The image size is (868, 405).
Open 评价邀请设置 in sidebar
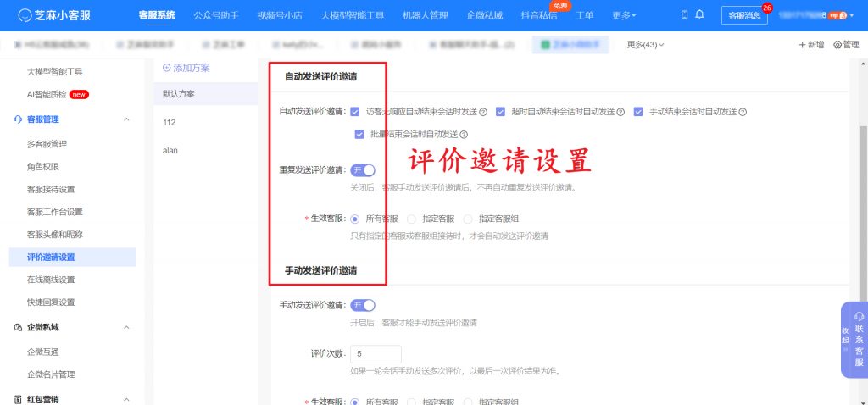[72, 258]
